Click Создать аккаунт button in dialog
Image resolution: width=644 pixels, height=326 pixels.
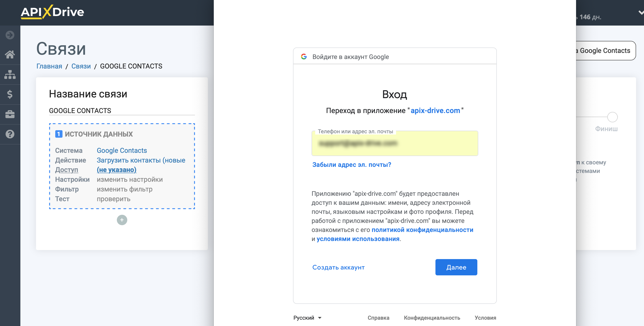(338, 267)
